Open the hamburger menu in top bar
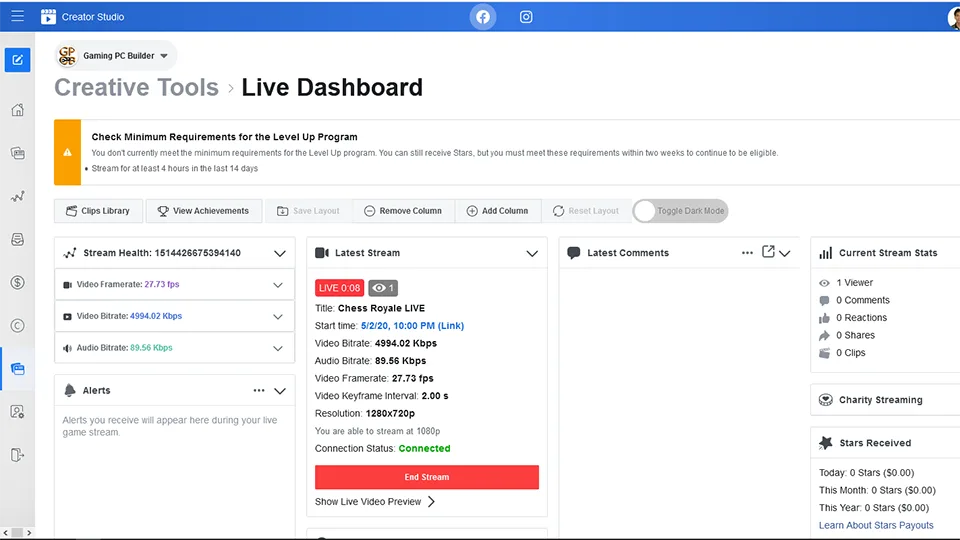 coord(17,17)
